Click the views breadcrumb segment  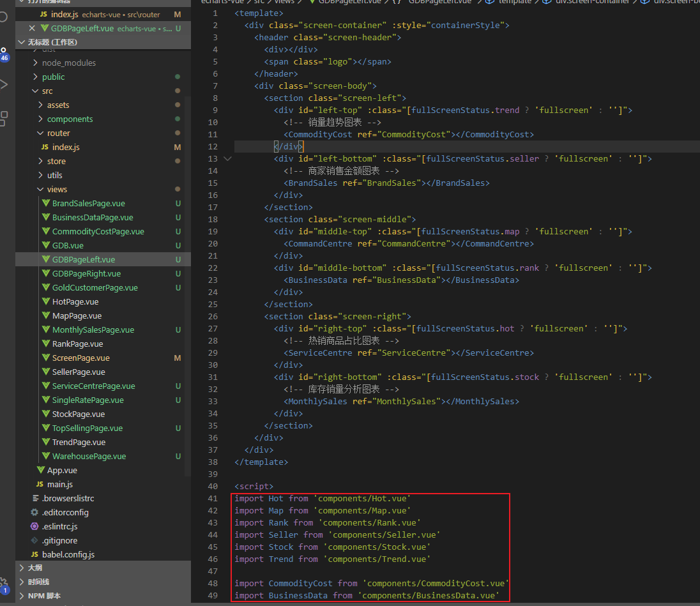click(x=284, y=2)
